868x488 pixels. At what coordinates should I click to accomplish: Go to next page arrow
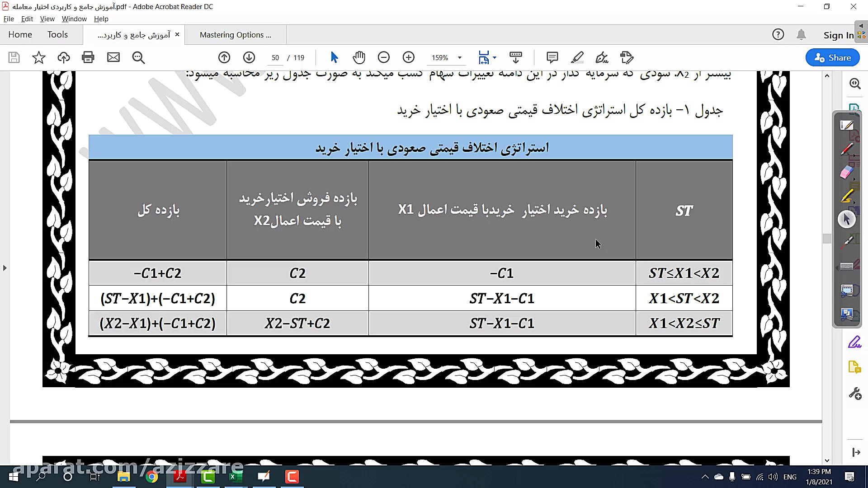(x=249, y=57)
